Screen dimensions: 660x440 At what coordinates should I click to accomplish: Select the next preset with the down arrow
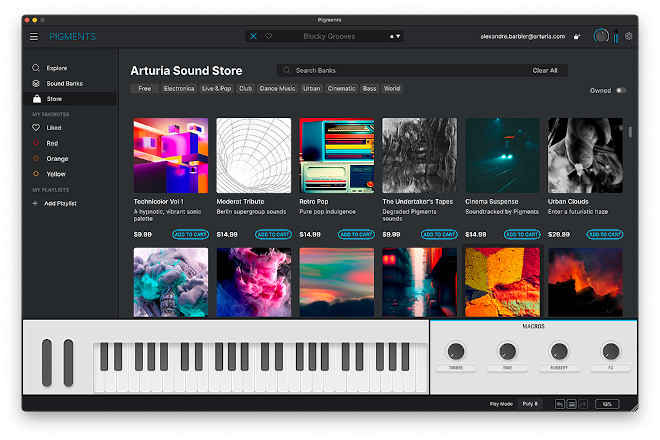pos(398,36)
